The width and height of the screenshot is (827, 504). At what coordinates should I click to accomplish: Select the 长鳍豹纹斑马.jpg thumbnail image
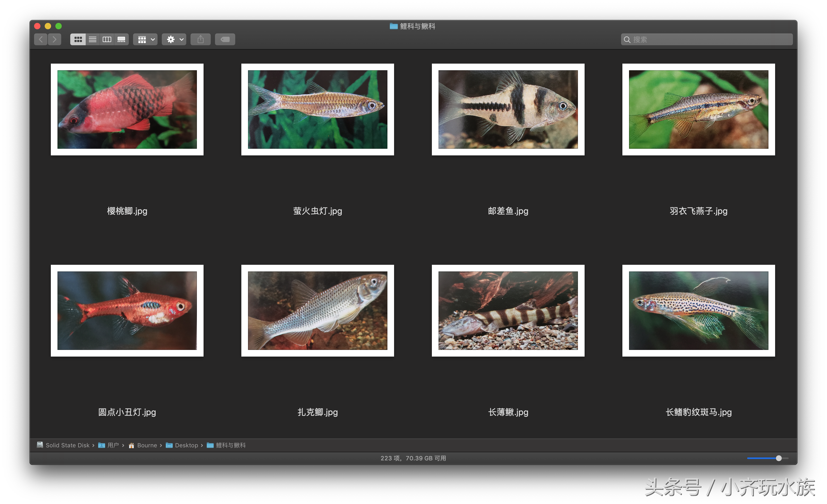(x=698, y=311)
